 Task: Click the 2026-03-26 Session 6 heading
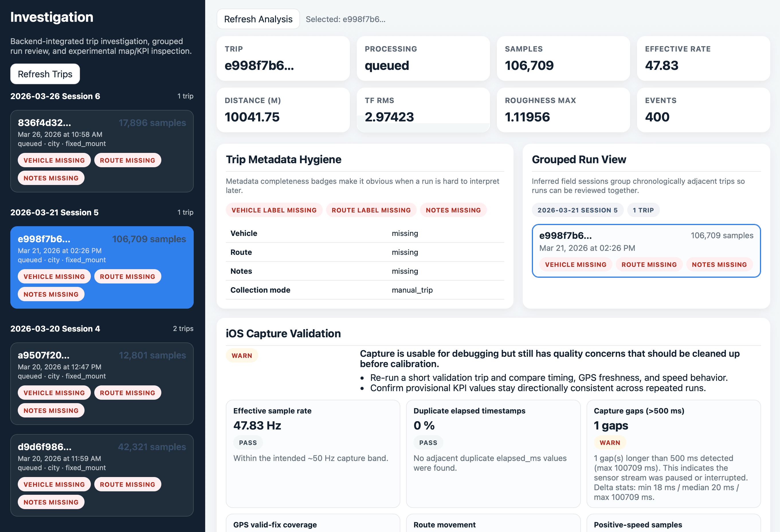[x=55, y=96]
